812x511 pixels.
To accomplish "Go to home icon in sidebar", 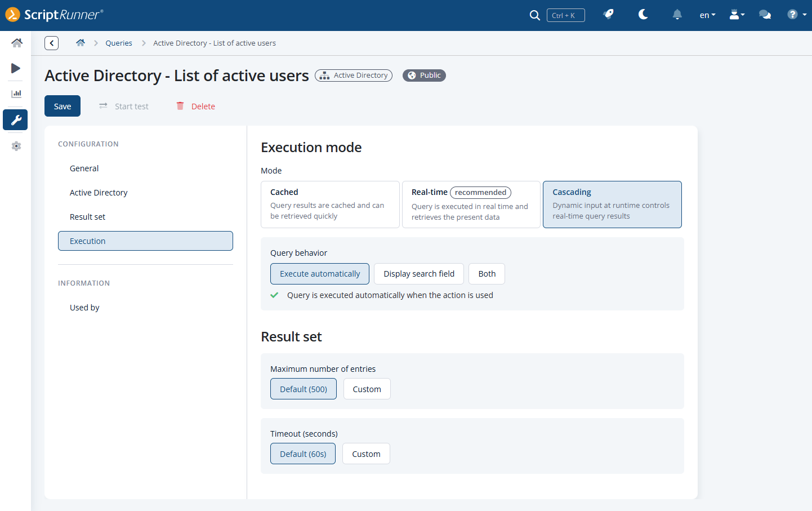I will tap(16, 43).
